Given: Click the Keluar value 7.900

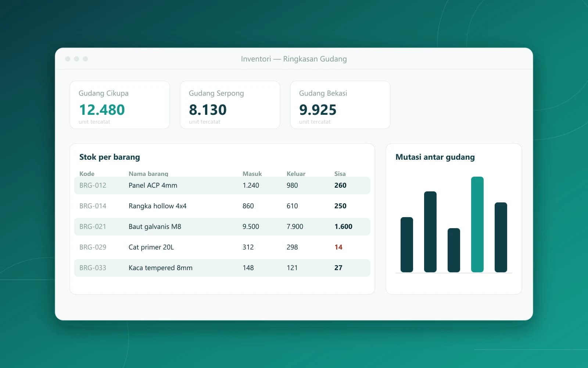Looking at the screenshot, I should pyautogui.click(x=295, y=227).
